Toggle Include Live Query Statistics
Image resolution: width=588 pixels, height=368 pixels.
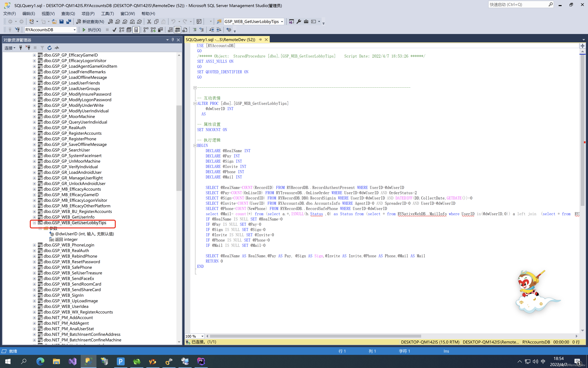pos(153,30)
